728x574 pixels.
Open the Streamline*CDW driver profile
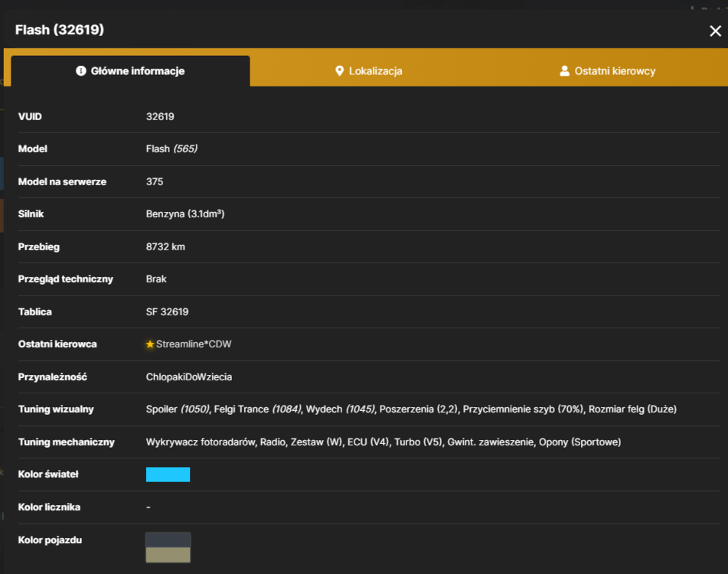[x=194, y=344]
